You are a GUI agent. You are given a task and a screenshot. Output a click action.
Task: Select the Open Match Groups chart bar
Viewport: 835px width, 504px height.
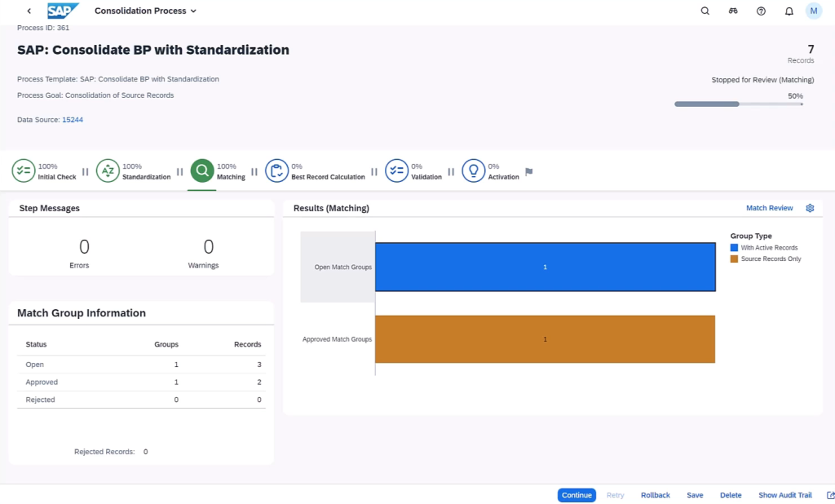coord(545,267)
